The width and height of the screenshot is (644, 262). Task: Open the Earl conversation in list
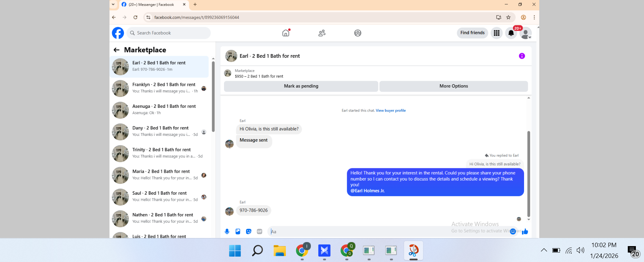coord(159,67)
